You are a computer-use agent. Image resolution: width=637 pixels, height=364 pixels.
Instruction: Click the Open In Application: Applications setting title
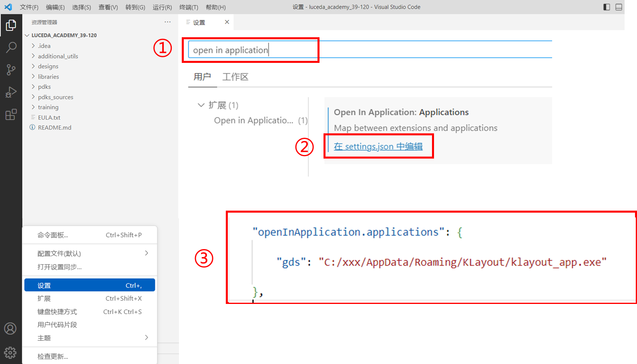pos(401,112)
